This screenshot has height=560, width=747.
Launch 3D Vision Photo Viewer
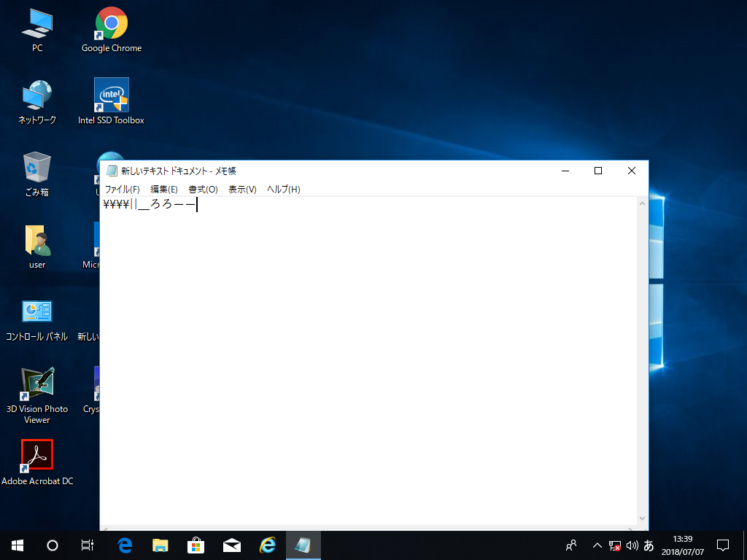[36, 382]
